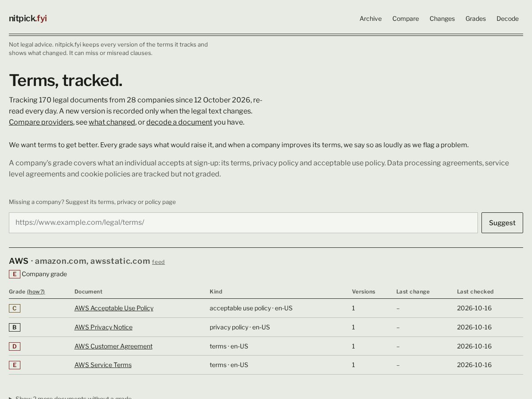Click the 'Company grade' label
Screen dimensions: 532x399
tap(44, 274)
